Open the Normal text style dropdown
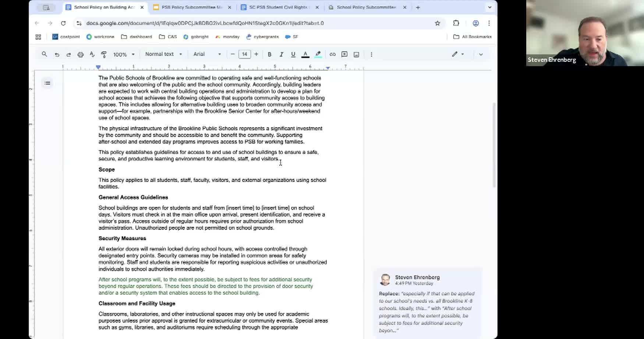Screen dimensions: 644x339 [x=164, y=54]
